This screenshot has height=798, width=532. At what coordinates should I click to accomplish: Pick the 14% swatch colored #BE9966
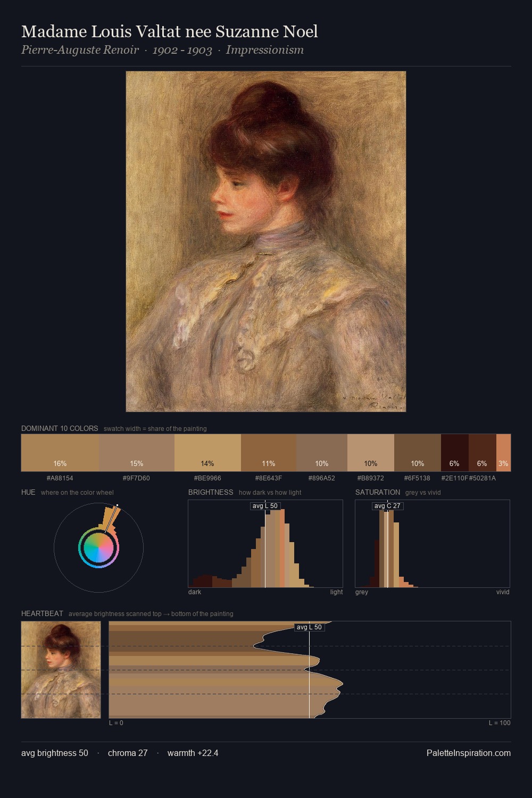click(207, 453)
